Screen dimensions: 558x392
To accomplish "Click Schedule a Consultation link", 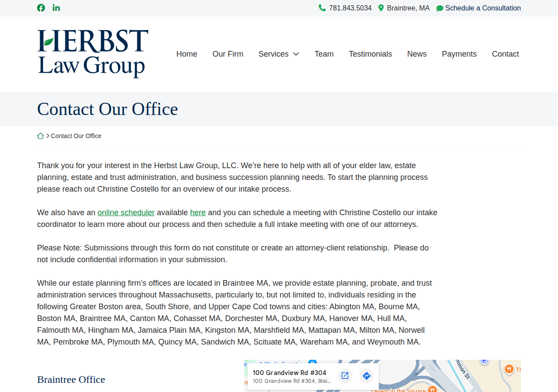I will 483,8.
